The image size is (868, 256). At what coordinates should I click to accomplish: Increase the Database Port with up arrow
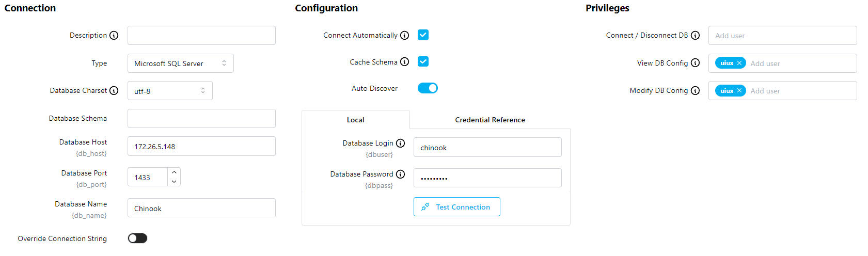174,172
